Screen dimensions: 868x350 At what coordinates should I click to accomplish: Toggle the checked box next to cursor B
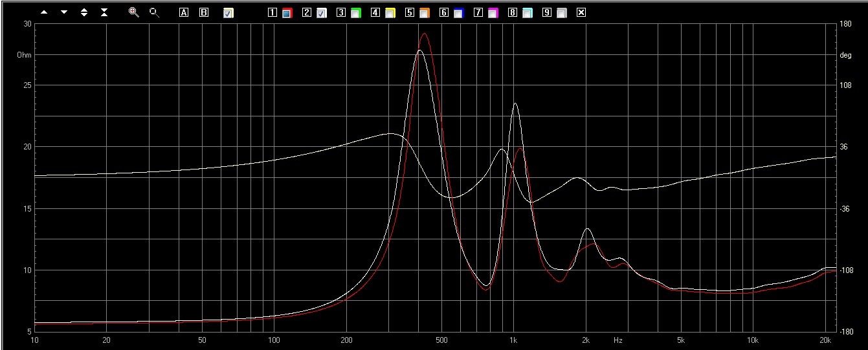coord(228,13)
